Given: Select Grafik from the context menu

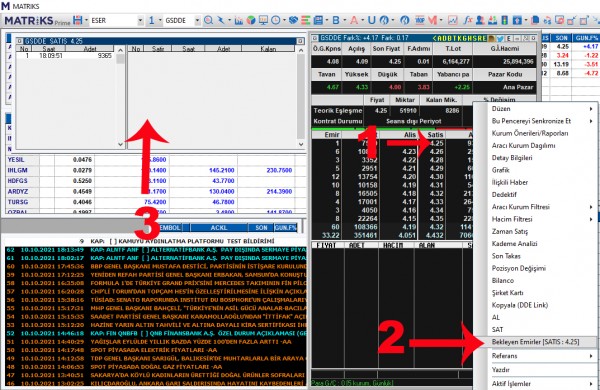Looking at the screenshot, I should [x=501, y=170].
